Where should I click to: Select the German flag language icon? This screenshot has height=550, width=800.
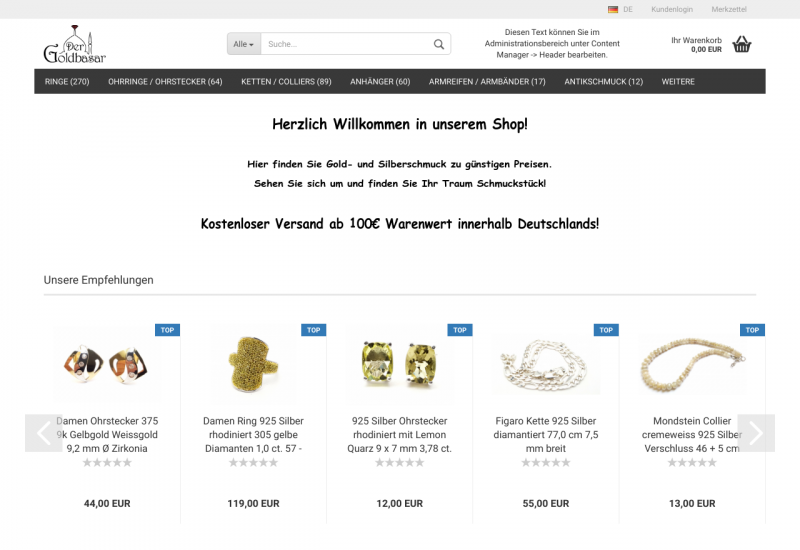613,9
